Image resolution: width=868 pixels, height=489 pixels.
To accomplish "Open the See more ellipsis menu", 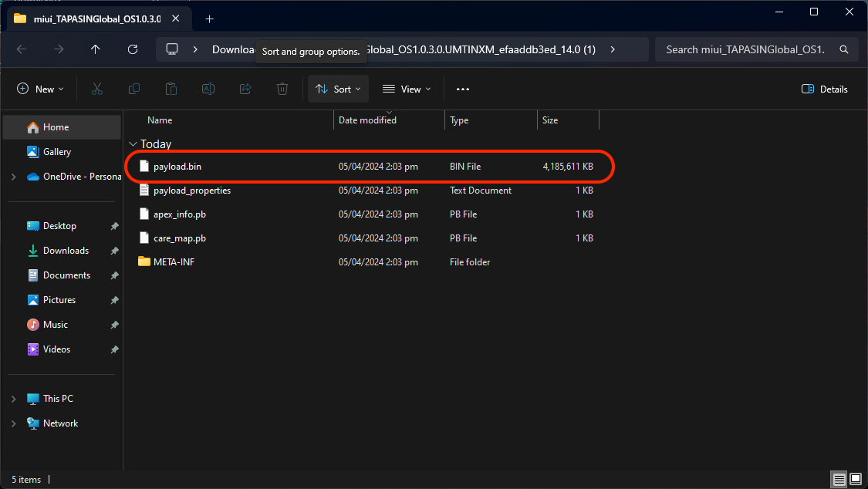I will pos(463,89).
